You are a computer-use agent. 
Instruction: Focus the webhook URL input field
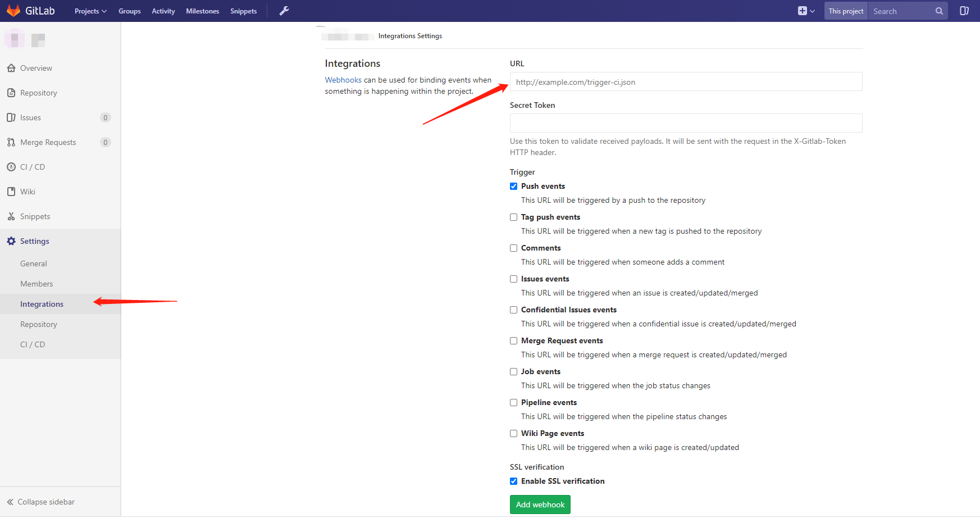(x=686, y=81)
